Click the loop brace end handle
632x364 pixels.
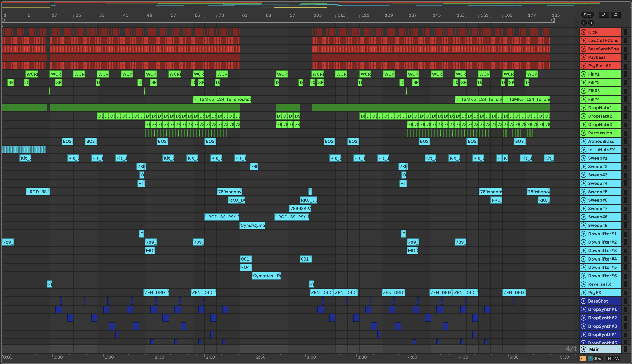coord(553,20)
